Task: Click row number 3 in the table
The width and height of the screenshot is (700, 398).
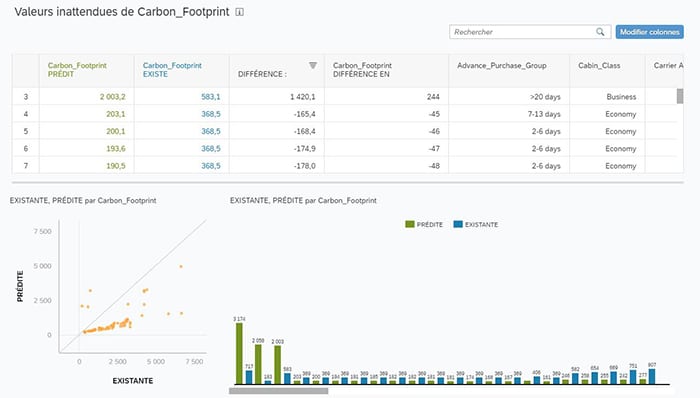Action: tap(26, 97)
